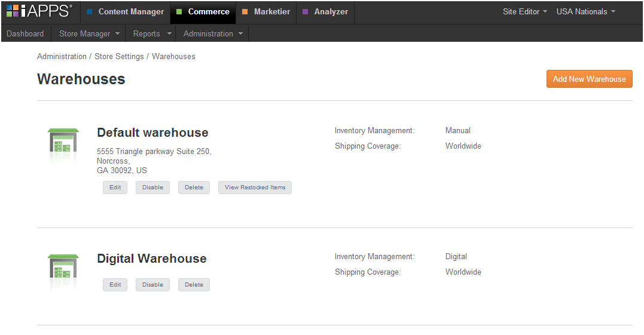Go to the Analyzer tab
The height and width of the screenshot is (335, 644).
tap(325, 12)
